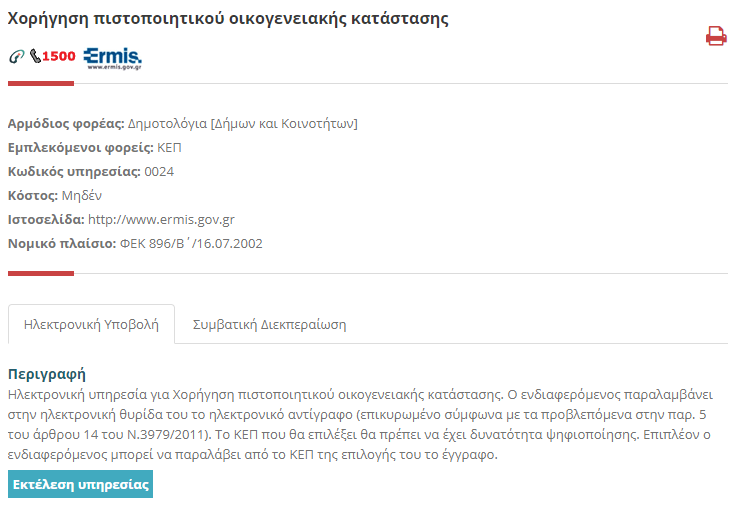
Task: Select the Δημοτολόγια [Δήμων και Κοινοτήτων] text
Action: click(243, 123)
